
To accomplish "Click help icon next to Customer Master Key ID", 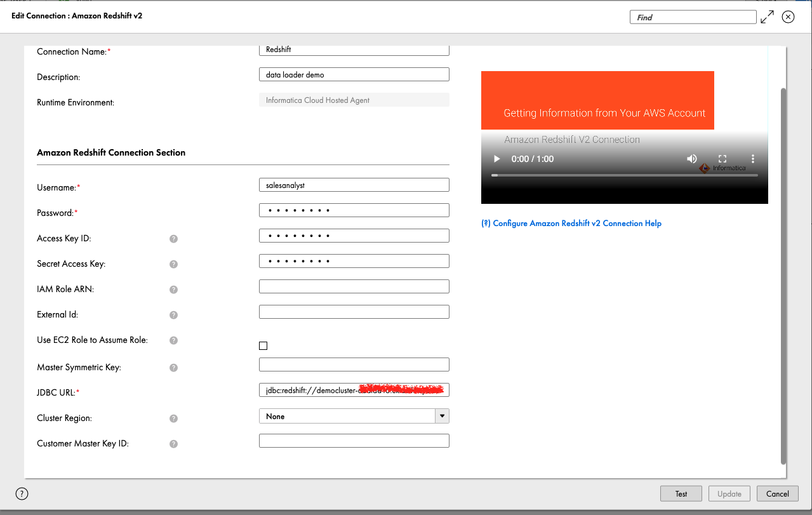I will tap(173, 444).
